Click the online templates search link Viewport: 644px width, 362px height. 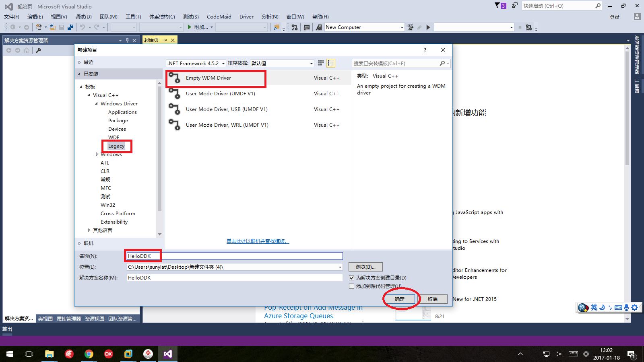point(258,241)
